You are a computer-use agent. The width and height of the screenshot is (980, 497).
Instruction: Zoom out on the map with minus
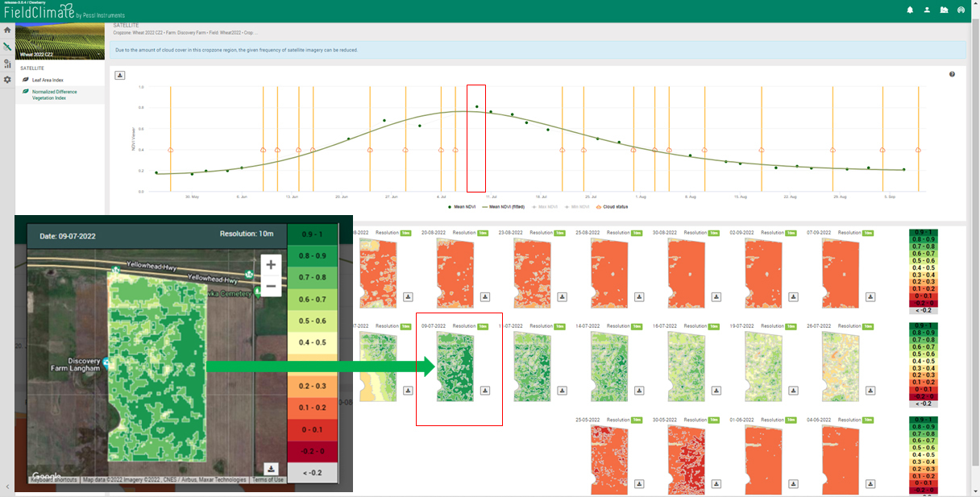click(x=271, y=286)
